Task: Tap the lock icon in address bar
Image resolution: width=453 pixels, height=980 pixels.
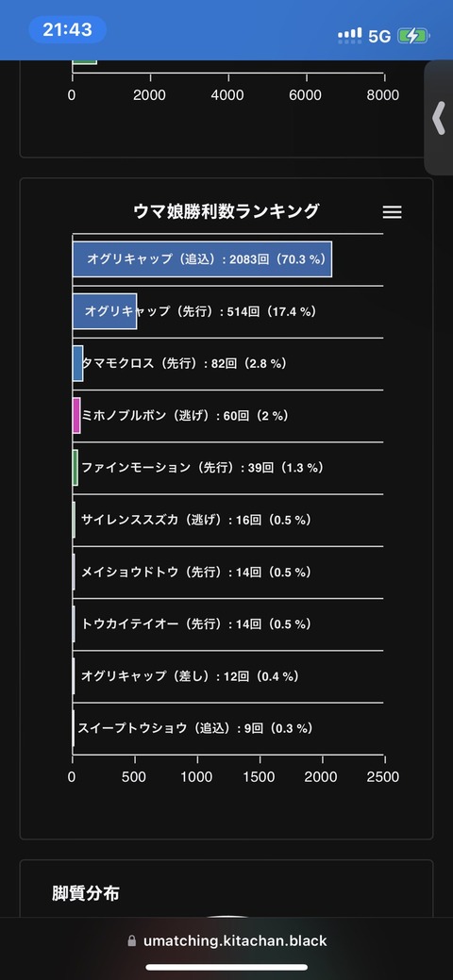Action: point(131,940)
